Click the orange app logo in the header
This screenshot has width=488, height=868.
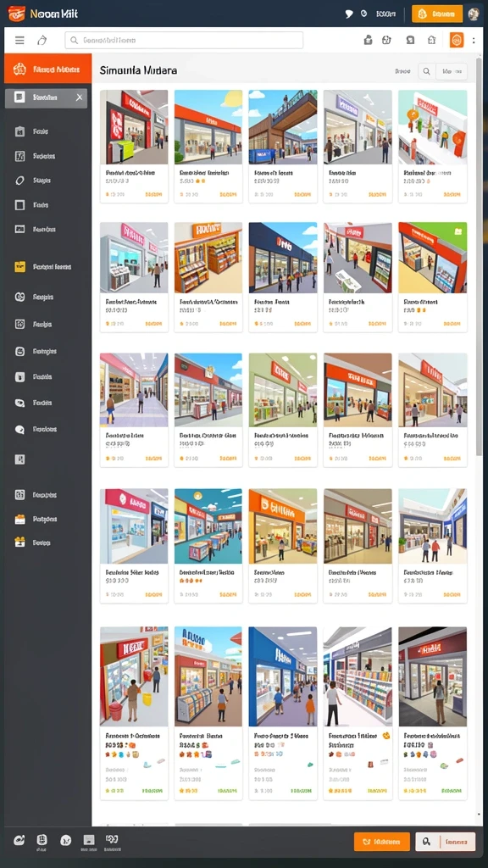point(17,14)
